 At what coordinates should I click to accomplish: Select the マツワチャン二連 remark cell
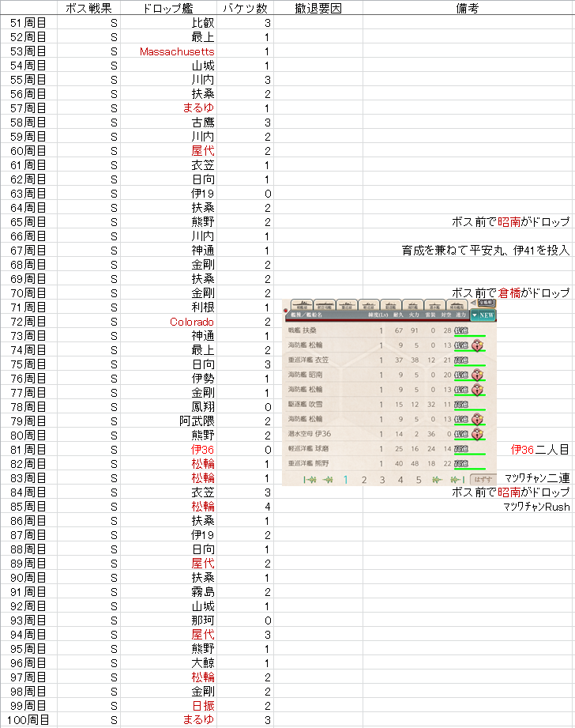click(537, 478)
